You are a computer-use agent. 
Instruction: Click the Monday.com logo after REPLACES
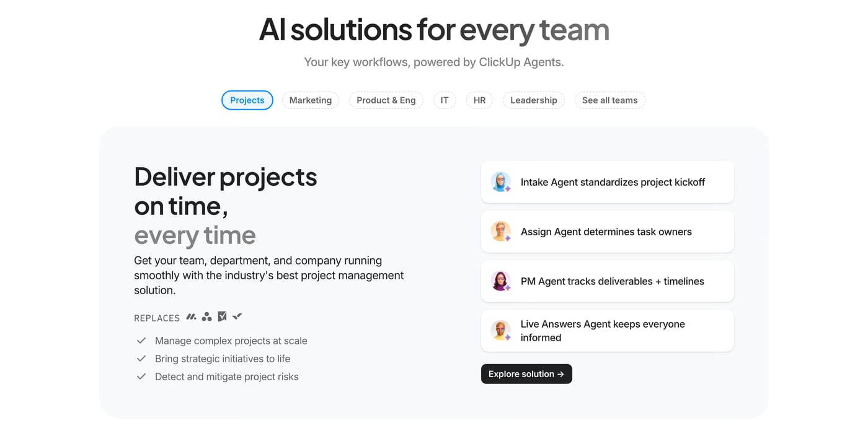pos(191,316)
